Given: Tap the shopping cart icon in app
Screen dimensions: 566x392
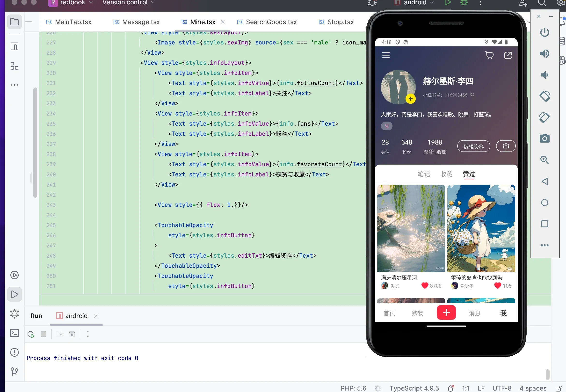Looking at the screenshot, I should tap(489, 55).
